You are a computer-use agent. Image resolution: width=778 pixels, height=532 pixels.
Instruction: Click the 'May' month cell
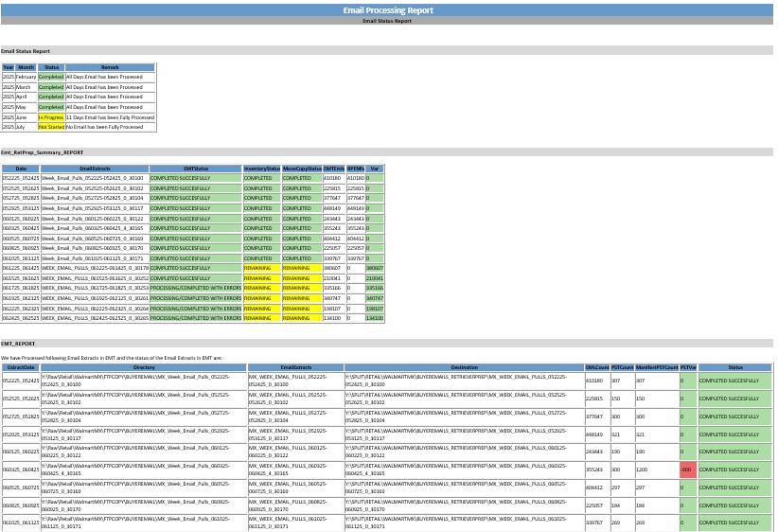point(27,107)
